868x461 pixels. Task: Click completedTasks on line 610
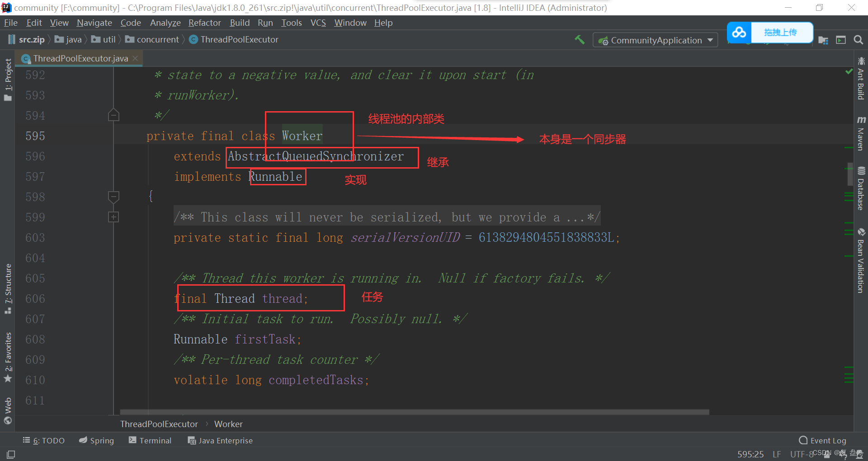[316, 380]
